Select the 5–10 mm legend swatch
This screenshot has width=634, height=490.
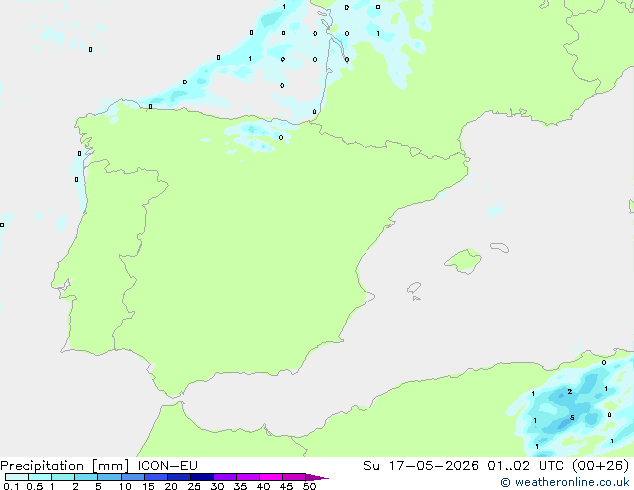coord(109,477)
